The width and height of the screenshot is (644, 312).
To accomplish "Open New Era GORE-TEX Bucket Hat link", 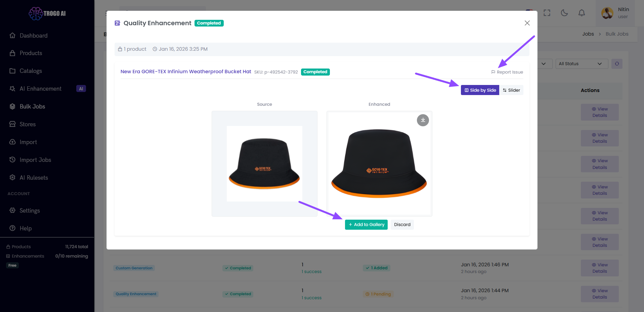I will (x=186, y=72).
